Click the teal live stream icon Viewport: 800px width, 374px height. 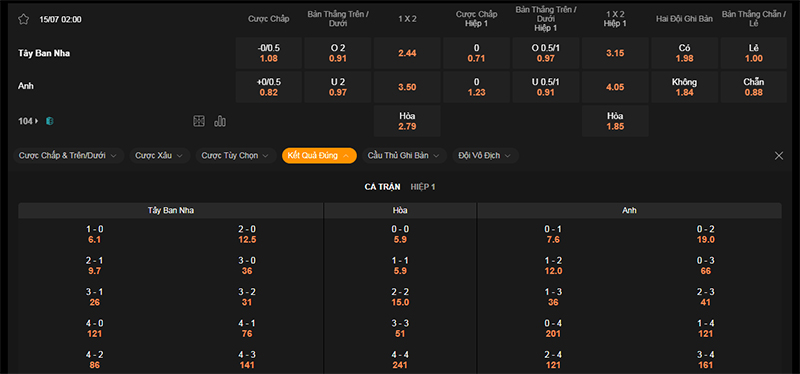coord(49,121)
